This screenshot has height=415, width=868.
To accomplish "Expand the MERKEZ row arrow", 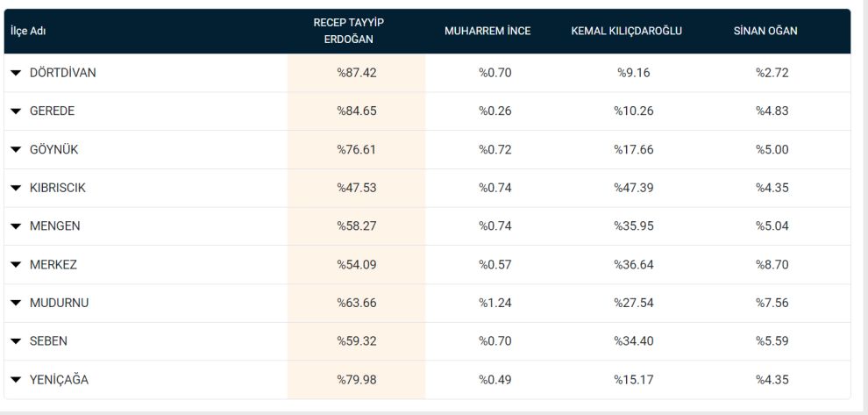I will pos(16,265).
